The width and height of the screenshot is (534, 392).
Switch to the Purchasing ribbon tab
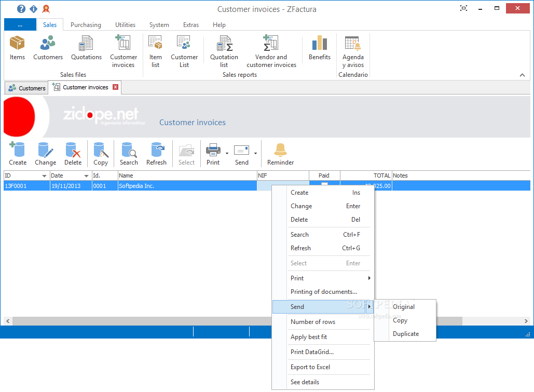pyautogui.click(x=86, y=25)
